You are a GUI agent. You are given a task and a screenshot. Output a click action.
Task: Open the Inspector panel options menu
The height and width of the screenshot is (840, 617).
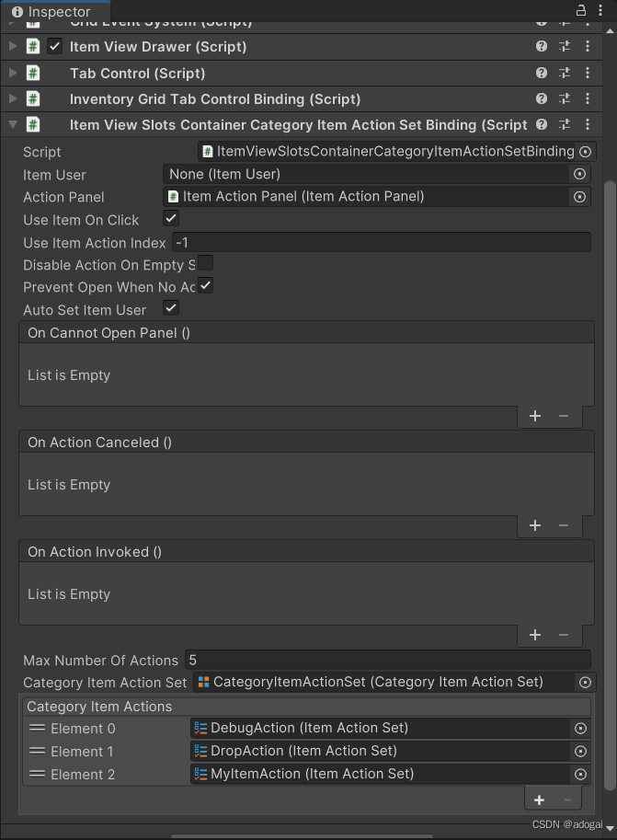click(x=600, y=10)
